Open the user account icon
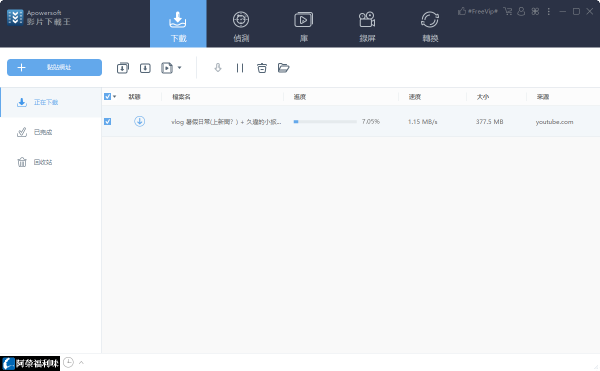 [x=521, y=11]
